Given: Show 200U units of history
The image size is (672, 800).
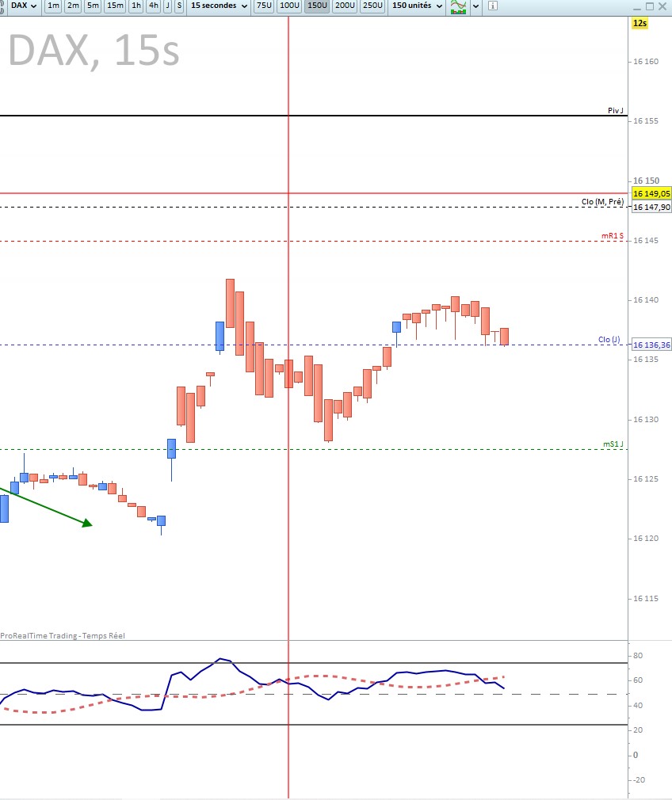Looking at the screenshot, I should 345,6.
